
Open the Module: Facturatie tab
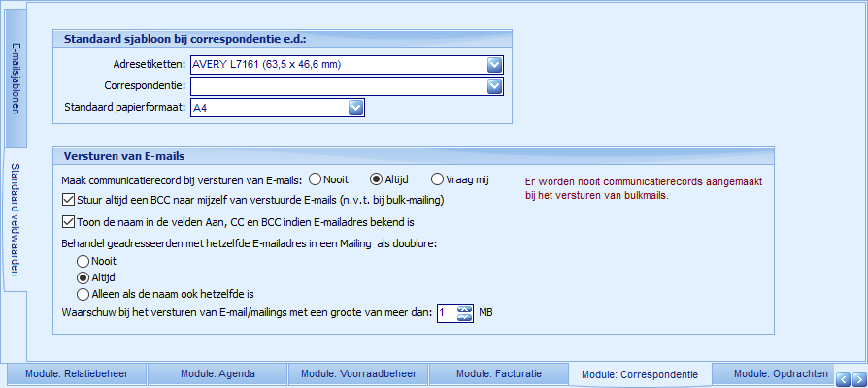499,374
